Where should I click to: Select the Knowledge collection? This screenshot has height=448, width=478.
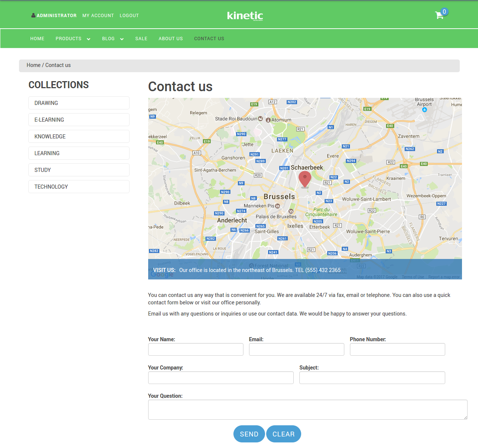(x=79, y=137)
